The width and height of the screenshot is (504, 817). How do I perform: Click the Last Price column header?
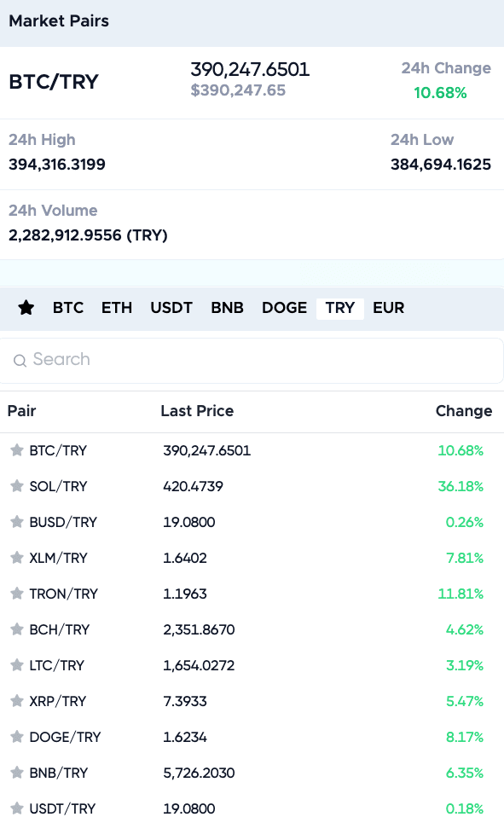coord(197,411)
